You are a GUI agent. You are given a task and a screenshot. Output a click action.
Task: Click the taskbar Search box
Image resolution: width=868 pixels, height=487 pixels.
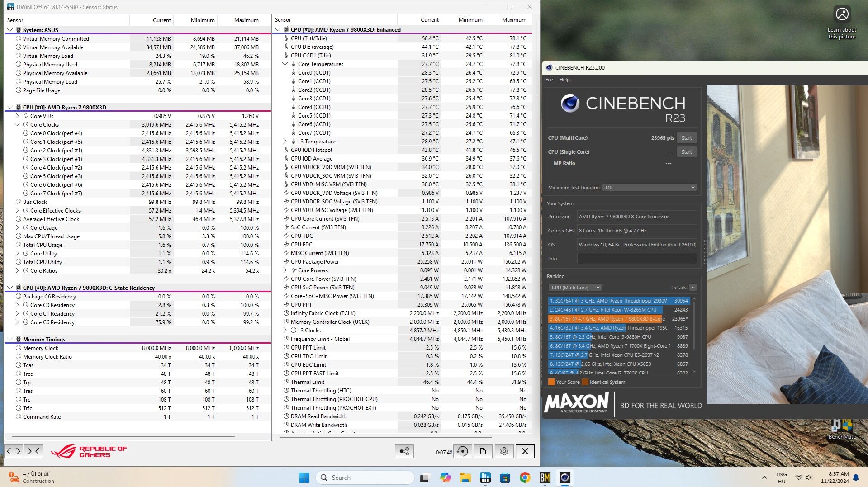point(365,478)
